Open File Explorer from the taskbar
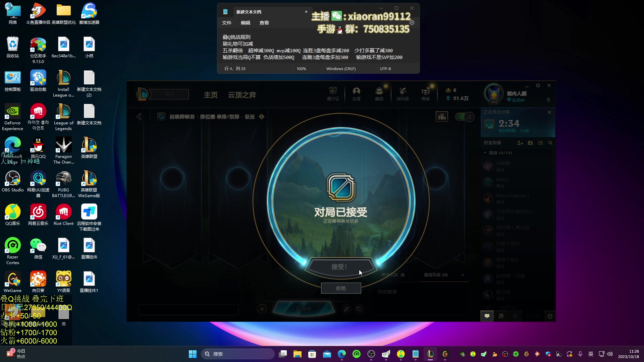 tap(298, 354)
